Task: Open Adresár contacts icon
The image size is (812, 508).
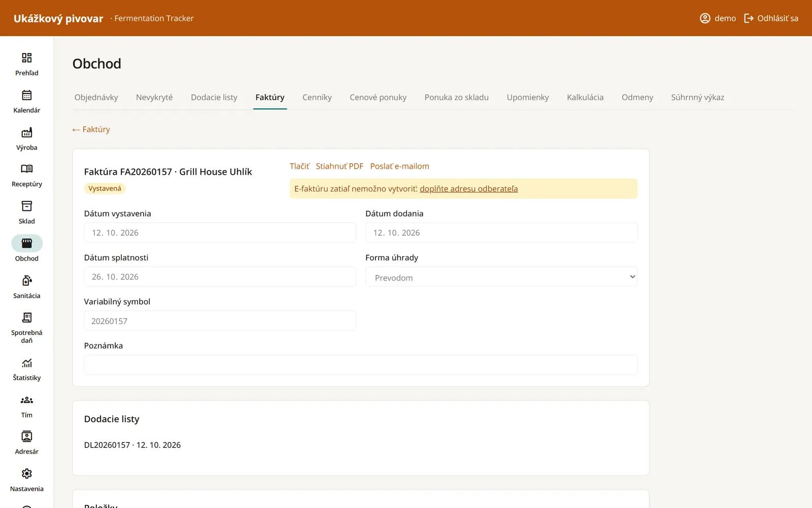Action: [27, 436]
